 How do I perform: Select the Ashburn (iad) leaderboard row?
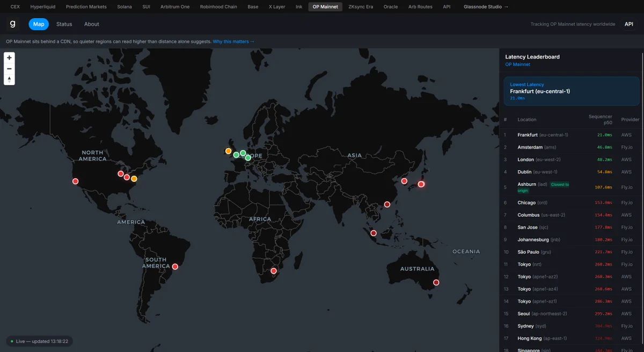tap(572, 187)
